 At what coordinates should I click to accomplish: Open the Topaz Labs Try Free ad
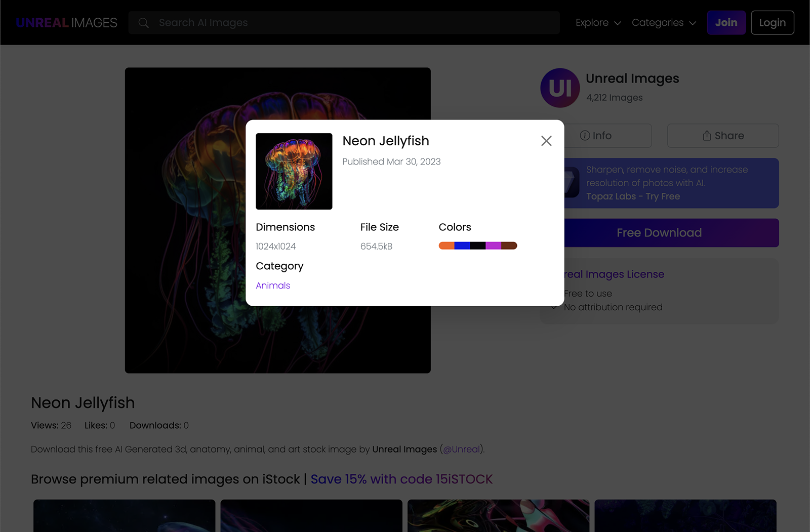tap(671, 183)
